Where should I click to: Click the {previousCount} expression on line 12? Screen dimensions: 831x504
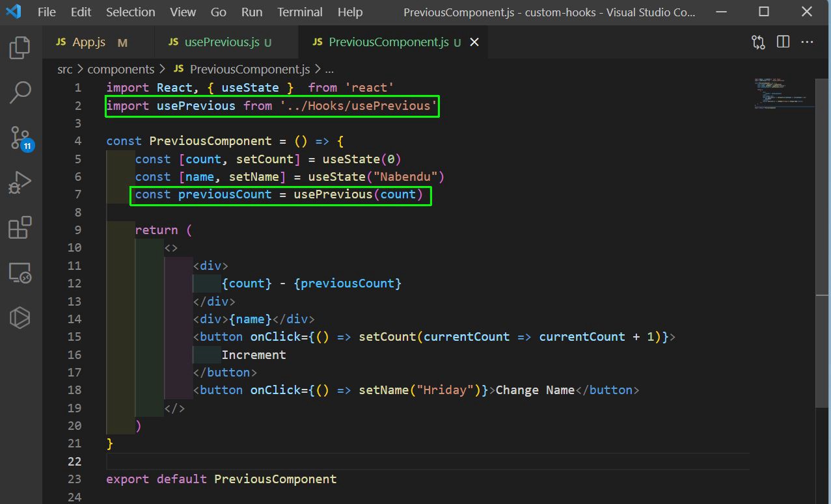click(x=347, y=284)
